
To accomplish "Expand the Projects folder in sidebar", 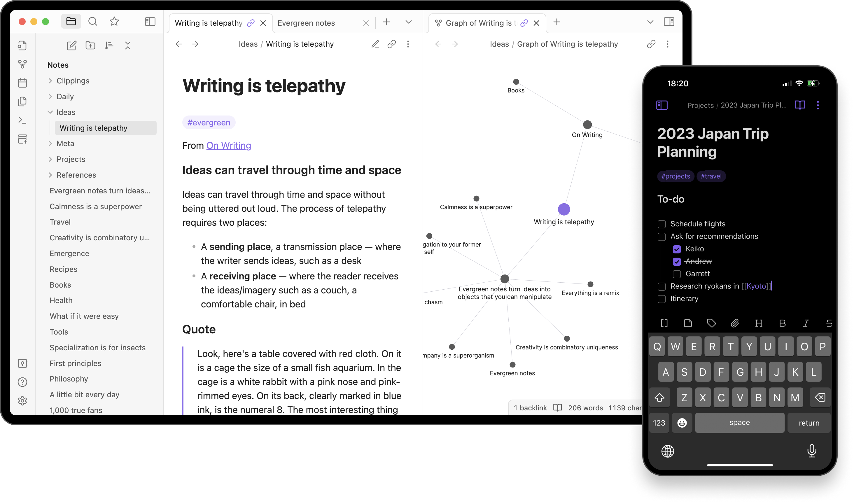I will point(49,159).
